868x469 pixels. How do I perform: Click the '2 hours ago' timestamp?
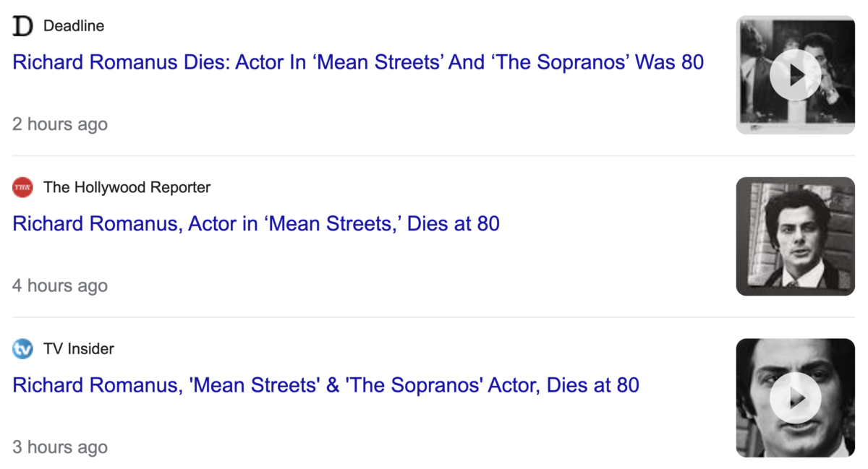pyautogui.click(x=60, y=124)
